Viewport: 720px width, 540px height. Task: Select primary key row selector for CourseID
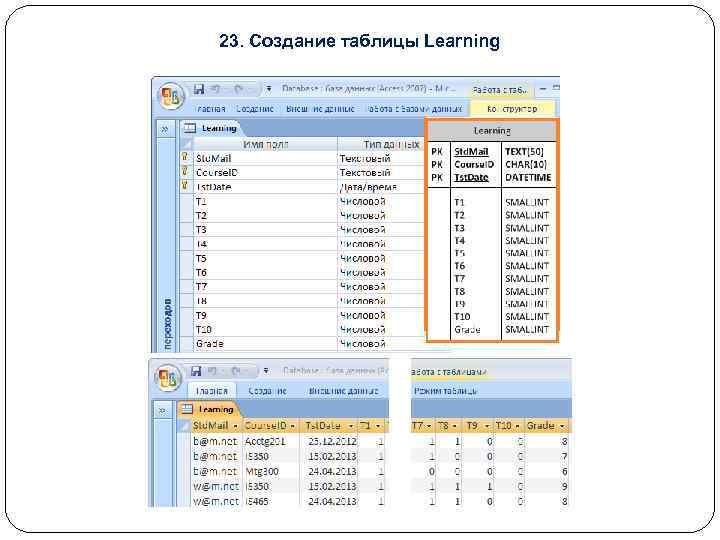click(186, 172)
